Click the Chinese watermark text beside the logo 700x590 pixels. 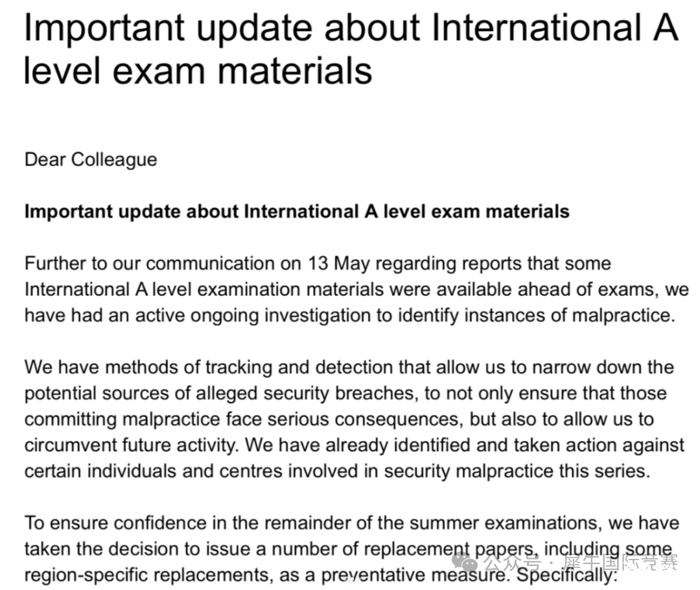point(580,563)
